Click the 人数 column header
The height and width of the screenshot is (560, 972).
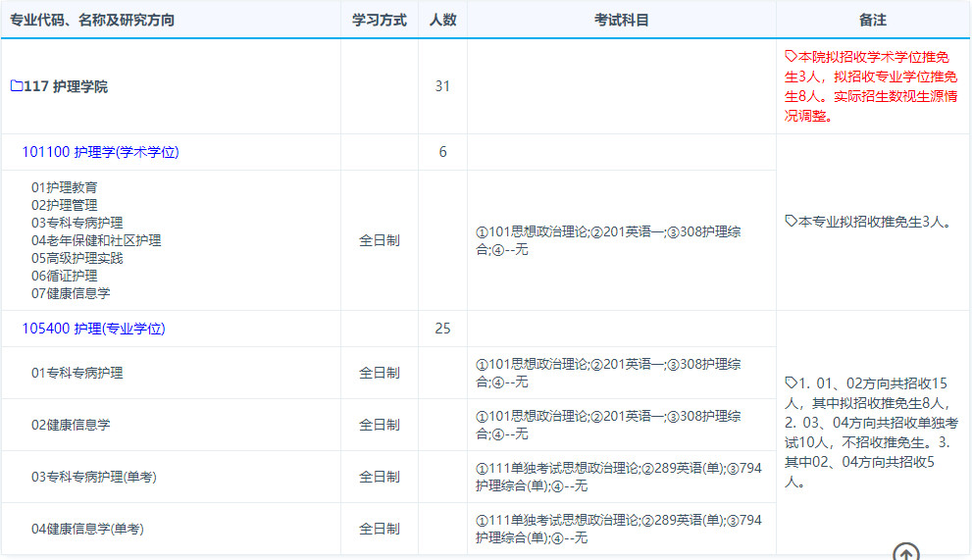coord(442,20)
